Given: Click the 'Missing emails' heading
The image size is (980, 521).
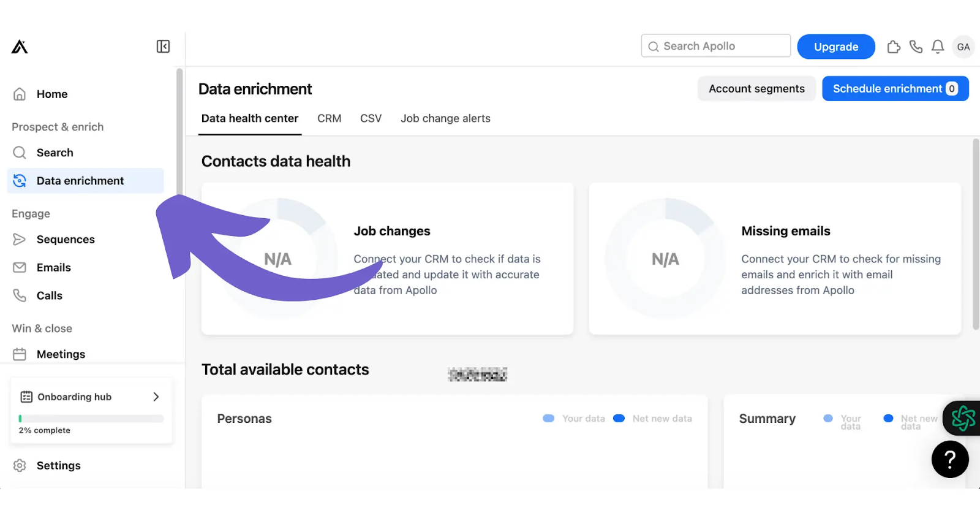Looking at the screenshot, I should (786, 231).
